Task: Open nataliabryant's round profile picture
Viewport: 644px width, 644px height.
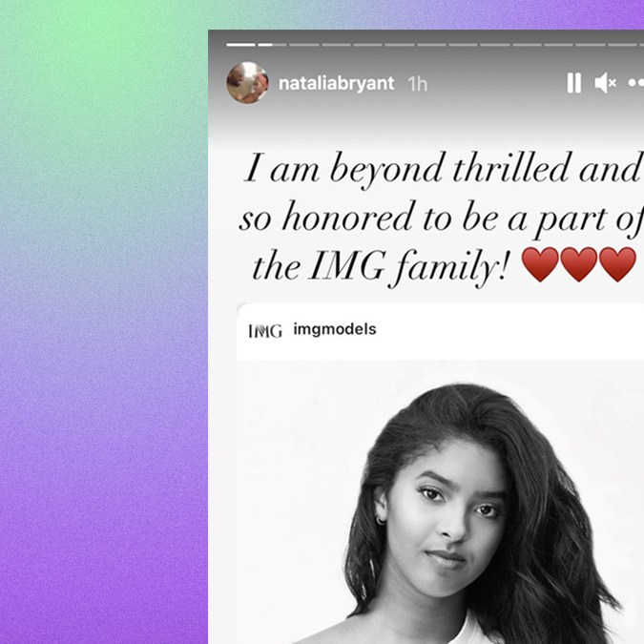Action: (x=248, y=83)
